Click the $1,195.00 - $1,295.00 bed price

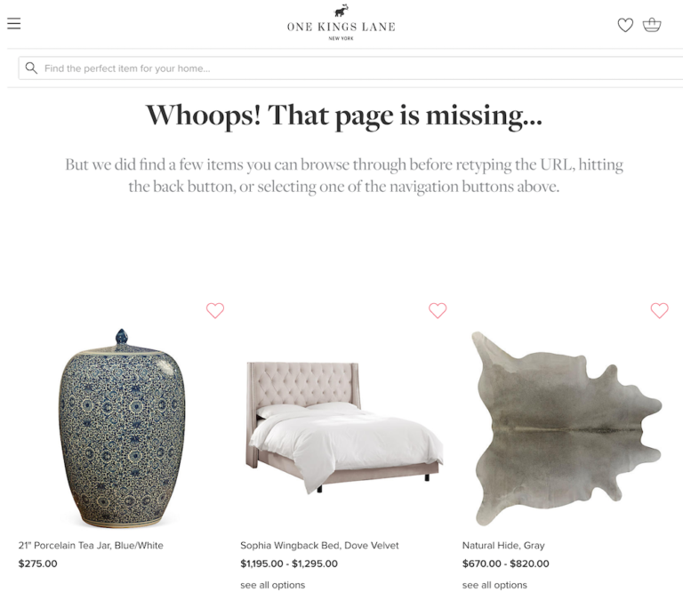point(289,564)
